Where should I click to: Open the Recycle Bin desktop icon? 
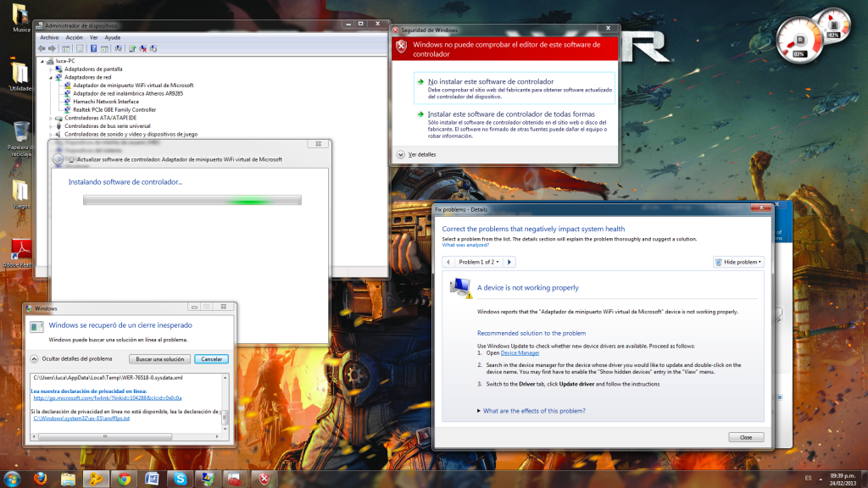pos(21,138)
